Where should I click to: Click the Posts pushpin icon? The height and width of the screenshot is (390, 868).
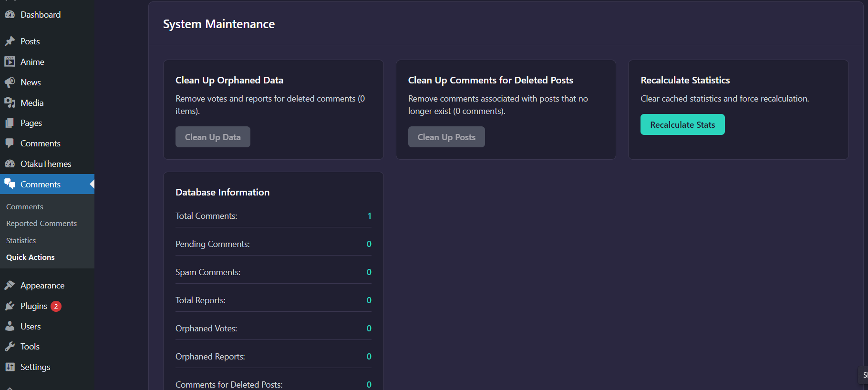[10, 41]
